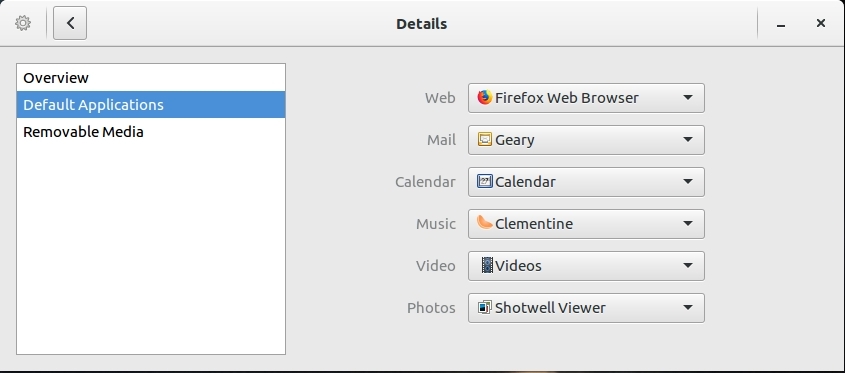Click the Shotwell Viewer icon
This screenshot has width=845, height=373.
[x=484, y=307]
